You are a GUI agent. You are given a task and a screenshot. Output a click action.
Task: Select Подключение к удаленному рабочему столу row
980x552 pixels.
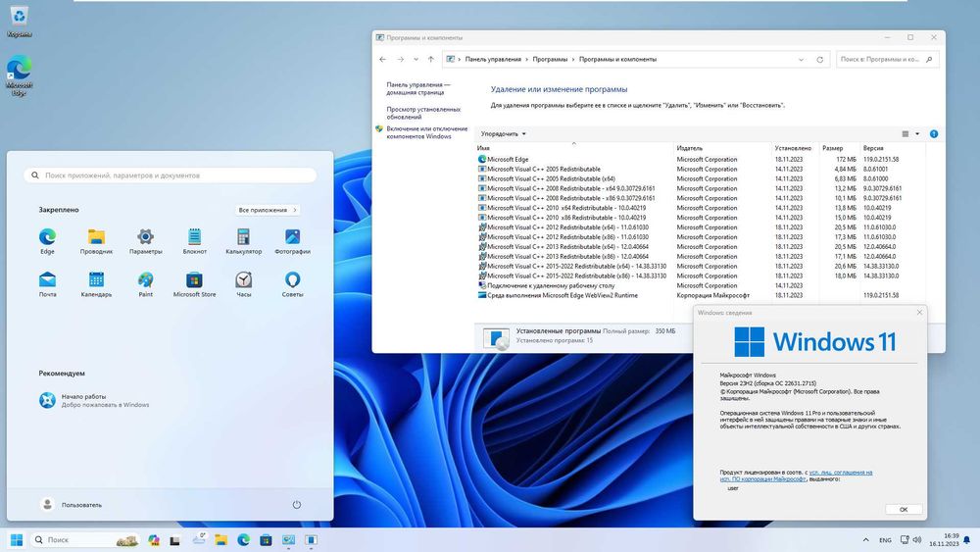(x=702, y=285)
